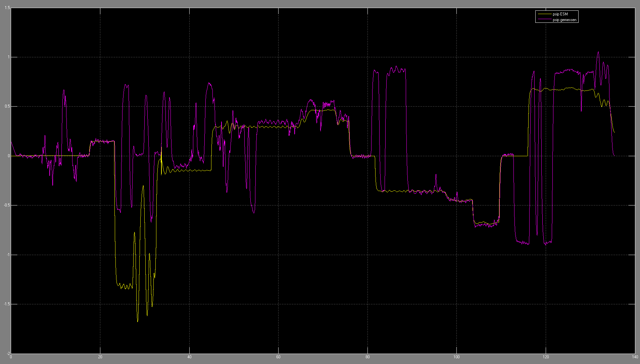Click the "psip ESM" legend label
Screen dimensions: 640x364
tap(560, 14)
